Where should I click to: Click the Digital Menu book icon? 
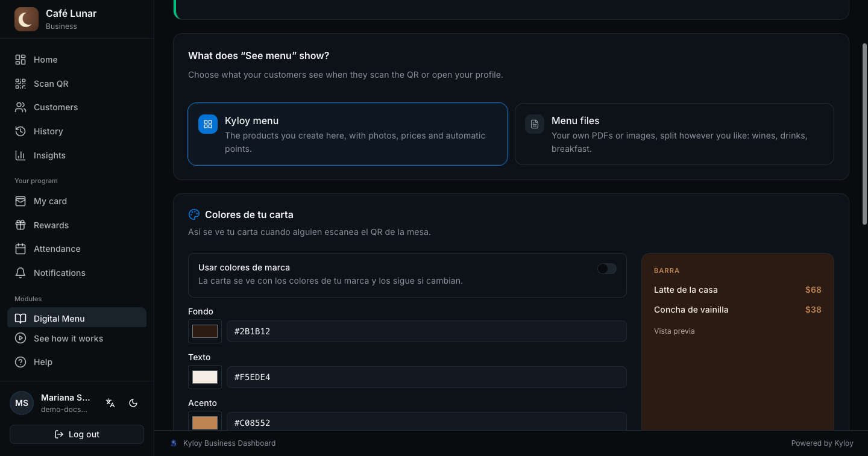click(x=20, y=319)
